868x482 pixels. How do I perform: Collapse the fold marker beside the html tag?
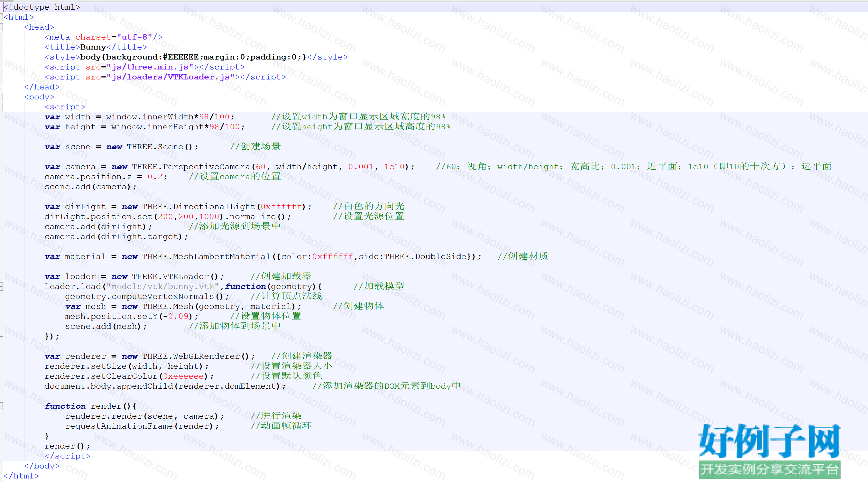point(1,17)
